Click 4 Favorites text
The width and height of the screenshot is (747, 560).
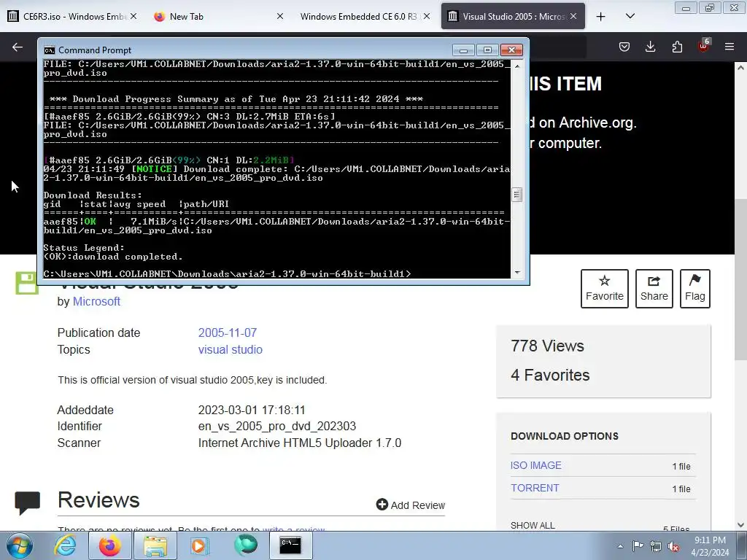550,375
